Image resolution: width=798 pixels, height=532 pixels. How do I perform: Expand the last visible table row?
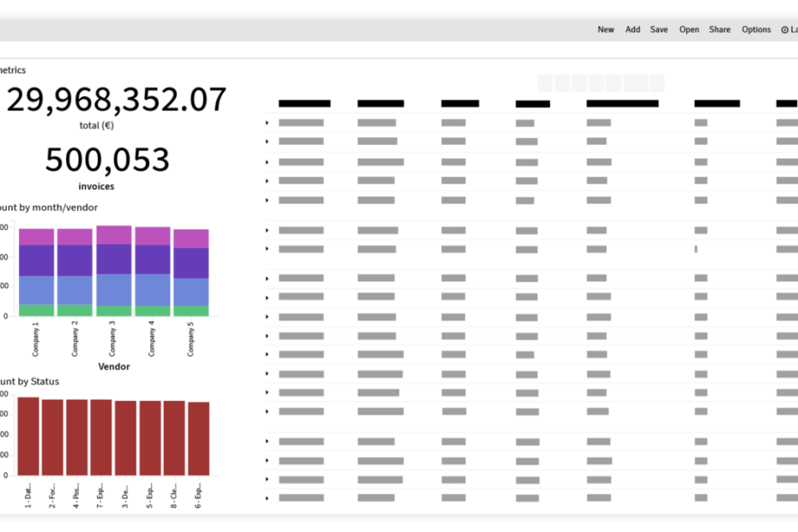tap(267, 499)
